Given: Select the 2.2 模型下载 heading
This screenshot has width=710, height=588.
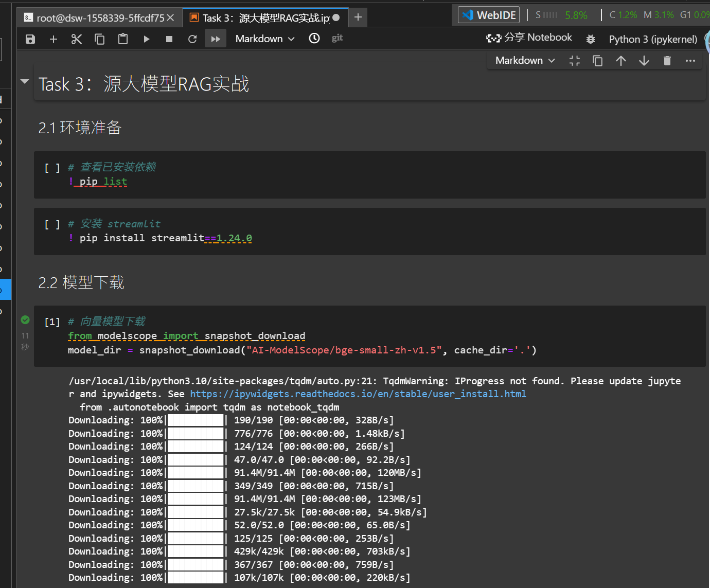Looking at the screenshot, I should pyautogui.click(x=81, y=282).
